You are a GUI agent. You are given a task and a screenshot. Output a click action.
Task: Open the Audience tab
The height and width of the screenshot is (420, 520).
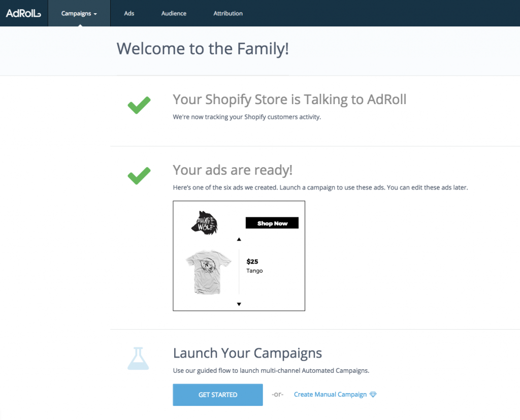point(174,13)
